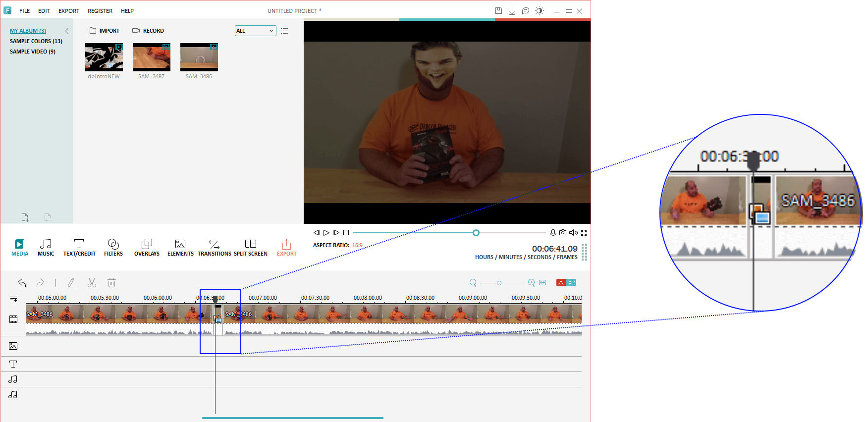Toggle the light/dark theme icon

(540, 11)
